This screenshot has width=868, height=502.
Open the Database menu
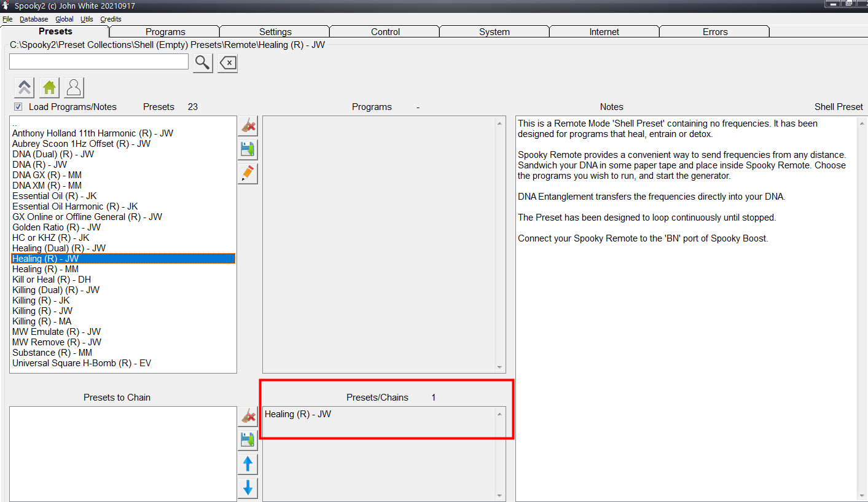point(34,19)
